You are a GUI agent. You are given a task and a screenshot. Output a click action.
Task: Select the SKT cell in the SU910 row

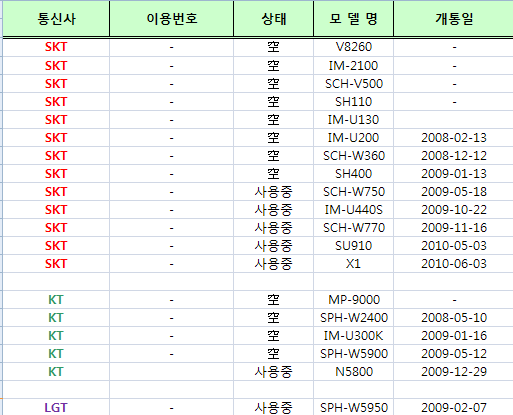point(56,246)
